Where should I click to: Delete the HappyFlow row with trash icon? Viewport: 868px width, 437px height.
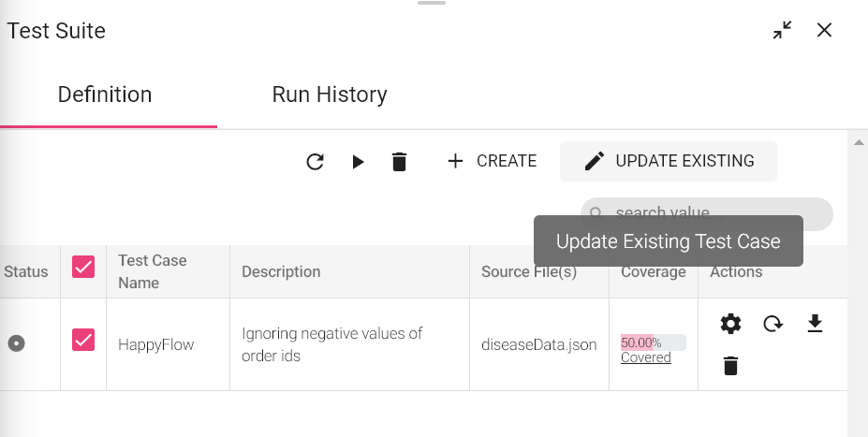[x=730, y=365]
